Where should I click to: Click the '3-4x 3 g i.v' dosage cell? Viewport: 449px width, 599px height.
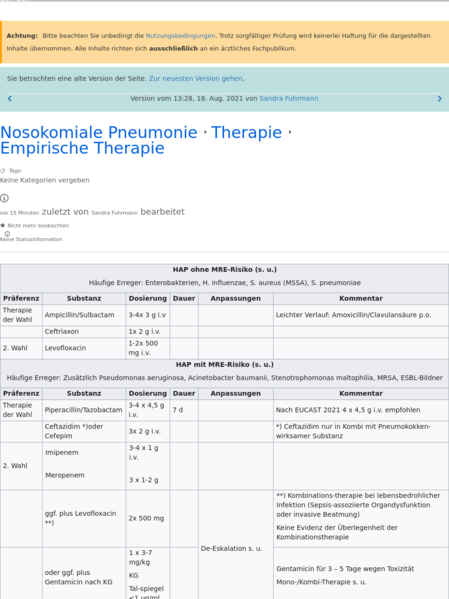coord(148,315)
